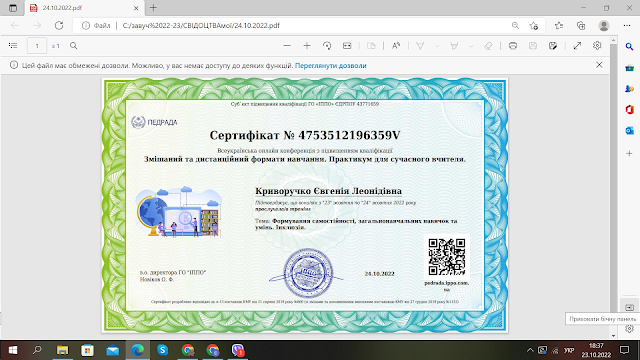Open File Explorer from taskbar

(x=62, y=350)
